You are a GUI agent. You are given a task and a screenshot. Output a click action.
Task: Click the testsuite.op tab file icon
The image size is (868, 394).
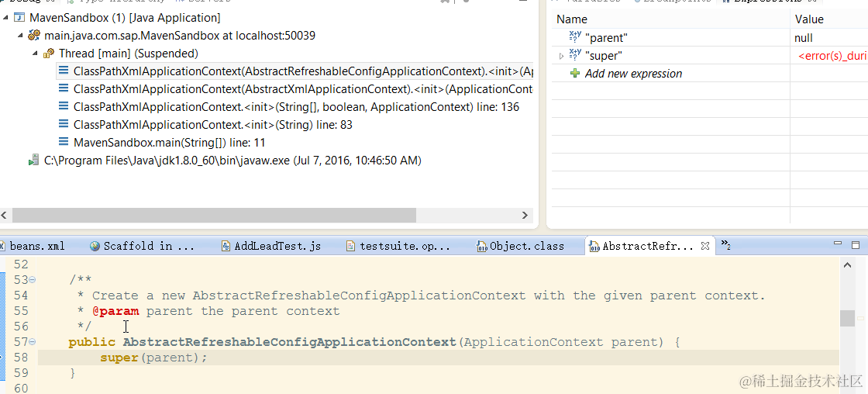pos(350,246)
